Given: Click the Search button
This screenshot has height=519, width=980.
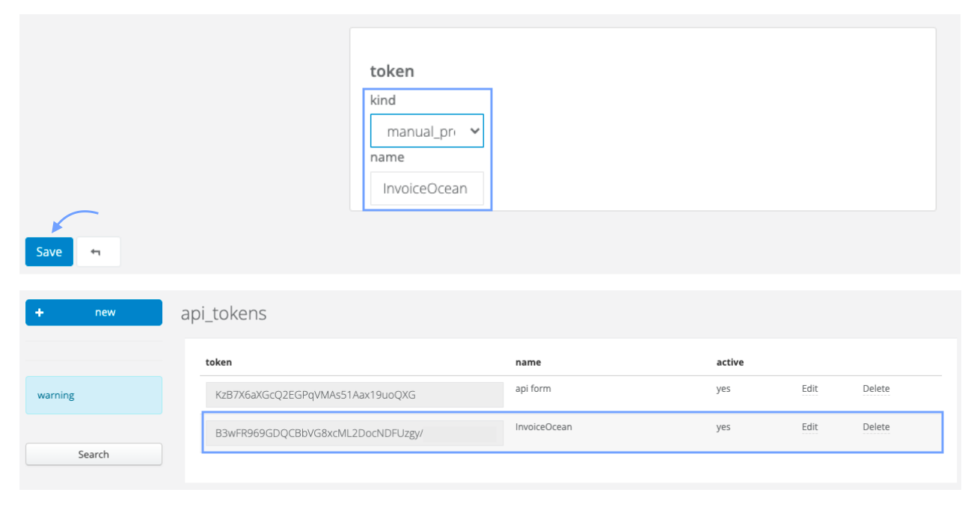Looking at the screenshot, I should point(94,454).
